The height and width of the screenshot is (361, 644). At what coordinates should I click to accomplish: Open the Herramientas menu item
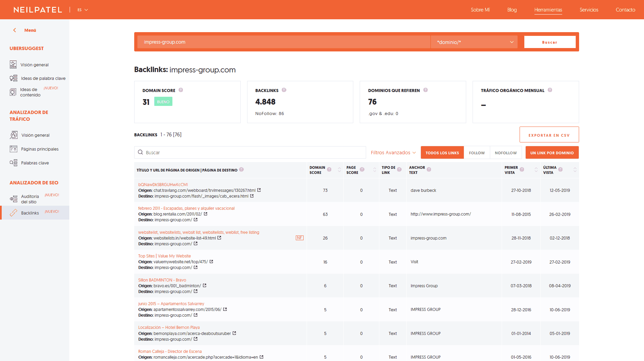tap(548, 10)
